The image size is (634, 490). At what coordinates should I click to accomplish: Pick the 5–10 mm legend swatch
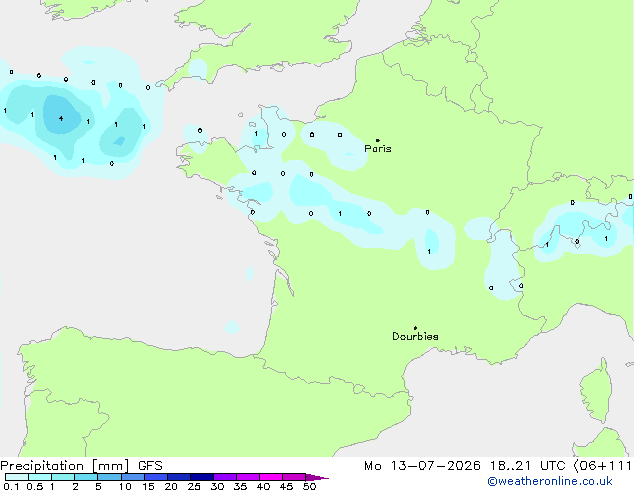[x=109, y=477]
